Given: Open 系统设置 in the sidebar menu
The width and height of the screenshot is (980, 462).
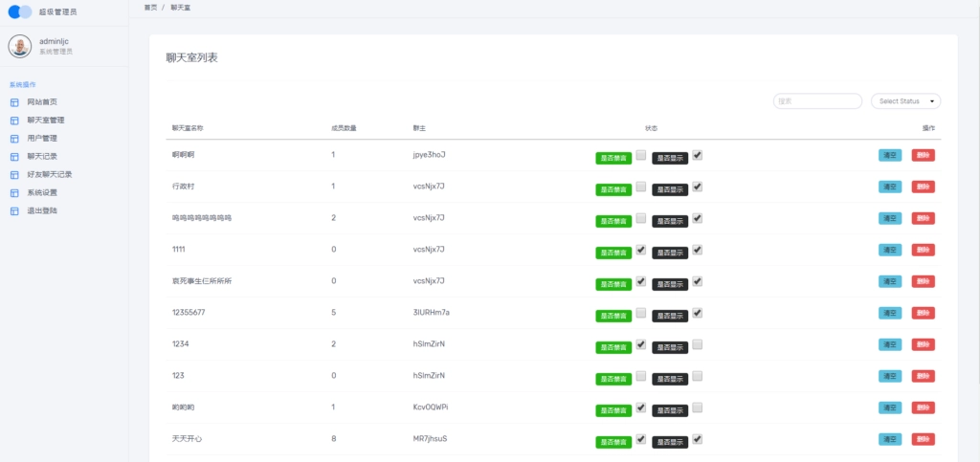Looking at the screenshot, I should [x=42, y=192].
